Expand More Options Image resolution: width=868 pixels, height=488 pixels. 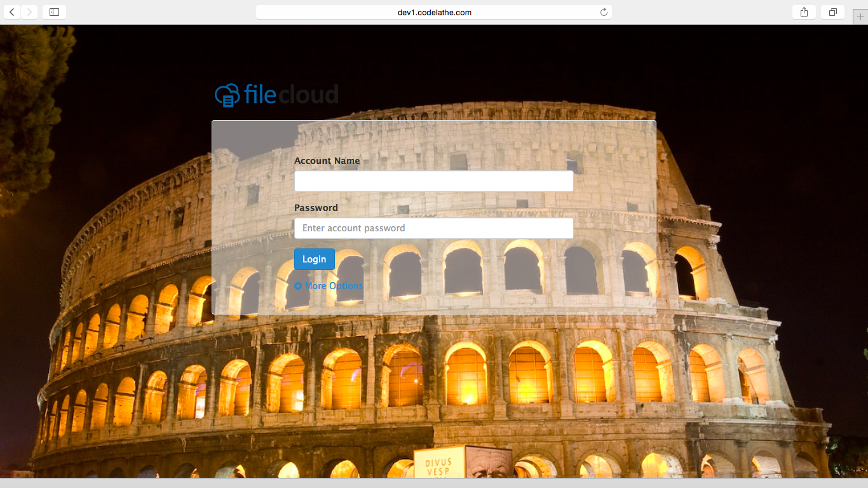pos(329,286)
